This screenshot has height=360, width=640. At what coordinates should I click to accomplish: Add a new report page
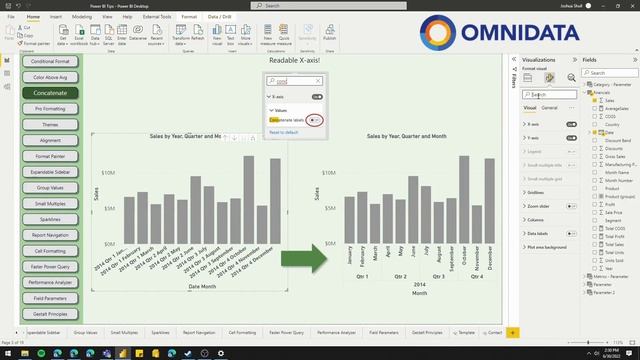point(513,333)
